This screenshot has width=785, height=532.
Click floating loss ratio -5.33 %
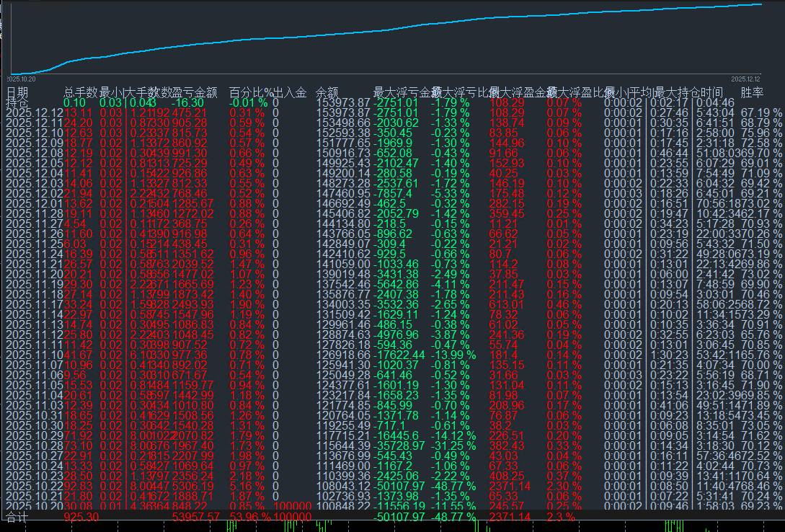450,194
